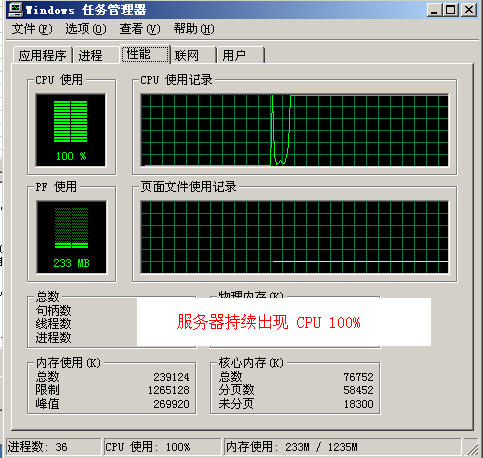Switch to the 进程 tab
The height and width of the screenshot is (458, 483).
pos(96,55)
